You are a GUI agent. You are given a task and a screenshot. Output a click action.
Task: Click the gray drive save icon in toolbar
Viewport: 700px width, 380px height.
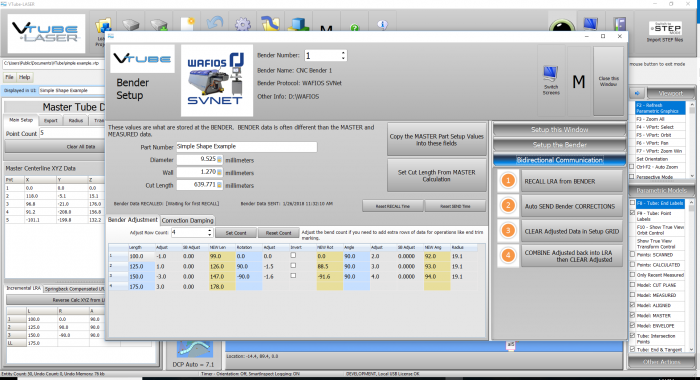point(131,25)
